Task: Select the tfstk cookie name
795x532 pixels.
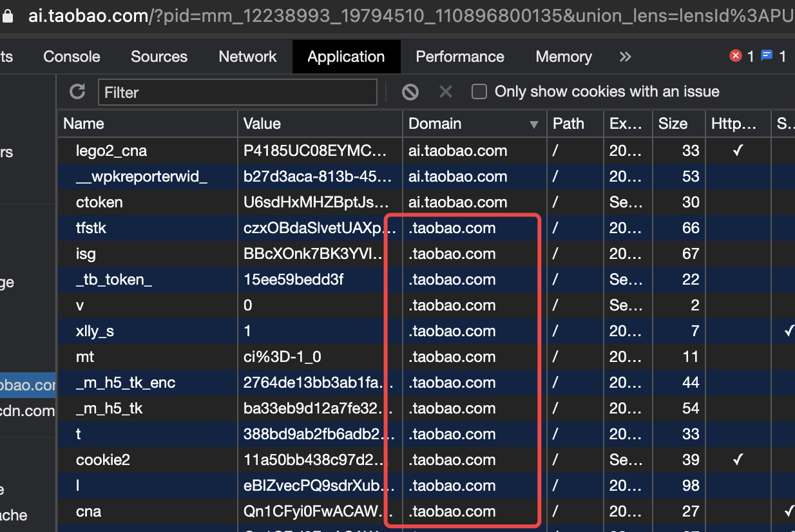Action: click(x=91, y=228)
